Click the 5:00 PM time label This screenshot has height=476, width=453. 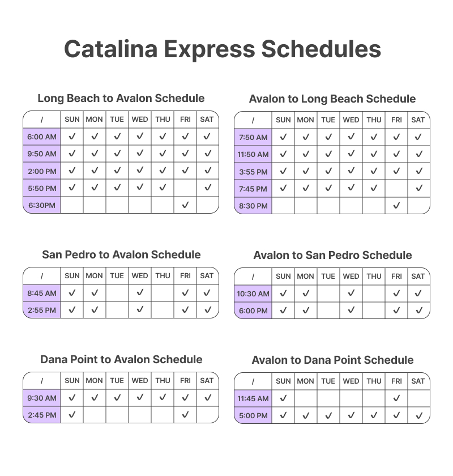pyautogui.click(x=253, y=415)
